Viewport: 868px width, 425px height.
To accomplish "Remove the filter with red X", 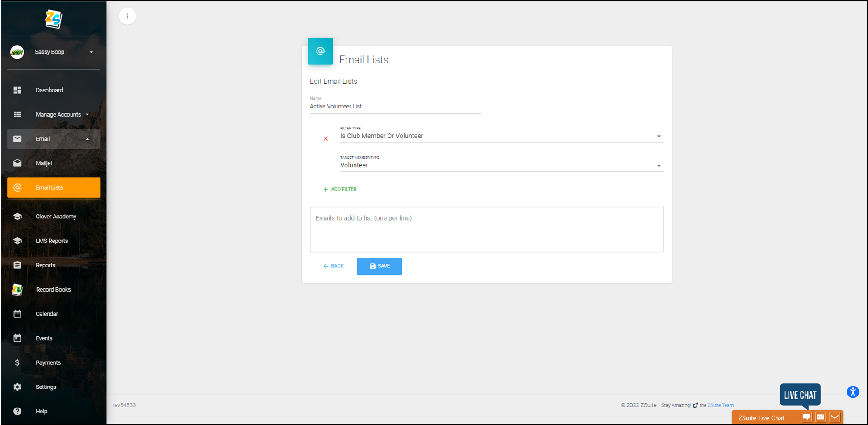I will pyautogui.click(x=325, y=139).
